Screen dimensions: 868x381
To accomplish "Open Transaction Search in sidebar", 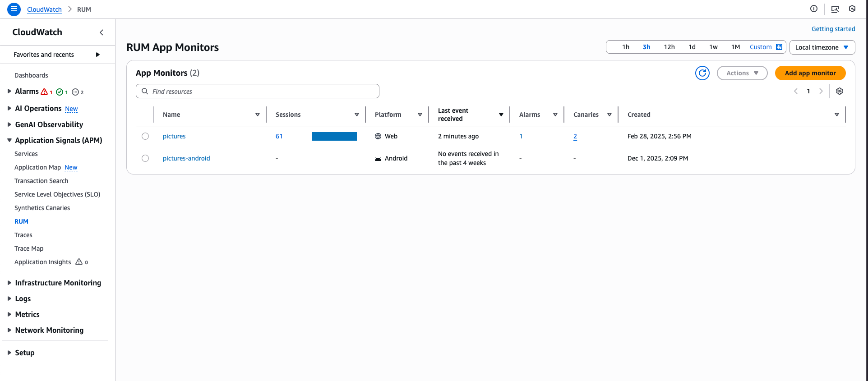I will coord(42,181).
